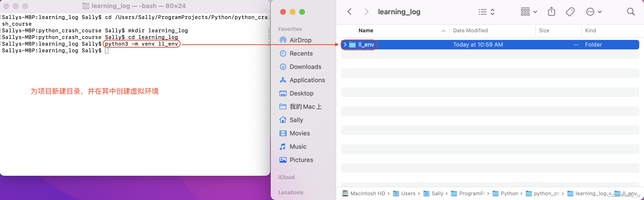Click Sally in the path bar
The height and width of the screenshot is (200, 644).
[433, 193]
